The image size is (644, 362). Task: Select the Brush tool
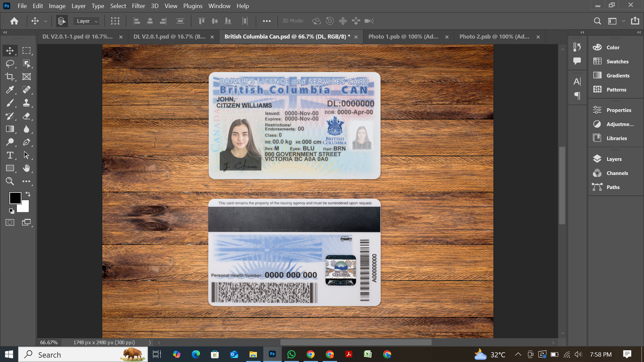(x=10, y=103)
